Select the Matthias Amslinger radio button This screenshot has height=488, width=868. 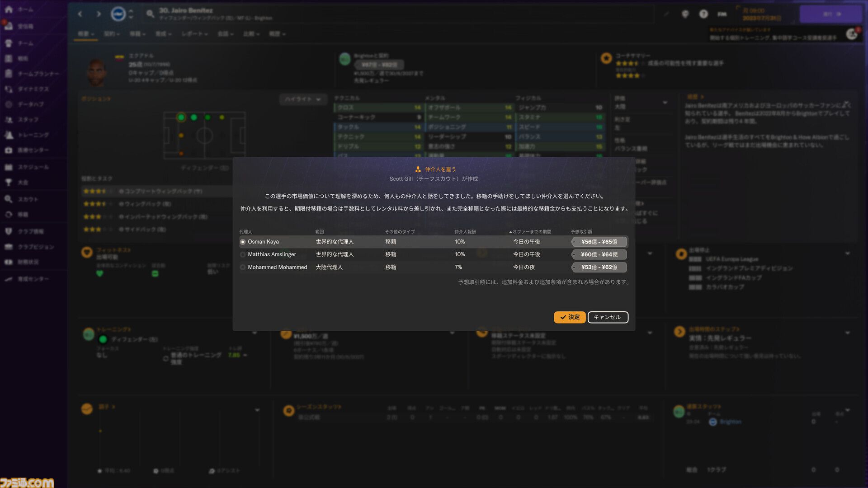coord(243,255)
